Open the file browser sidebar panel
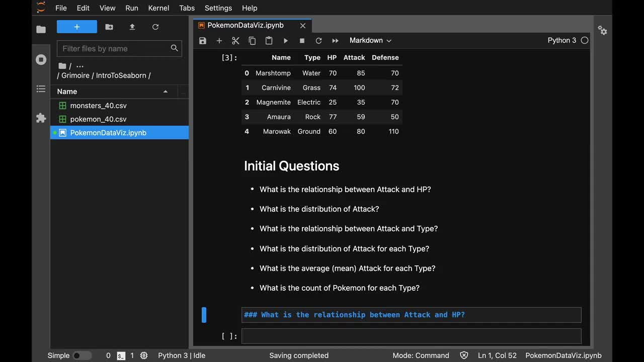The image size is (644, 362). point(41,30)
